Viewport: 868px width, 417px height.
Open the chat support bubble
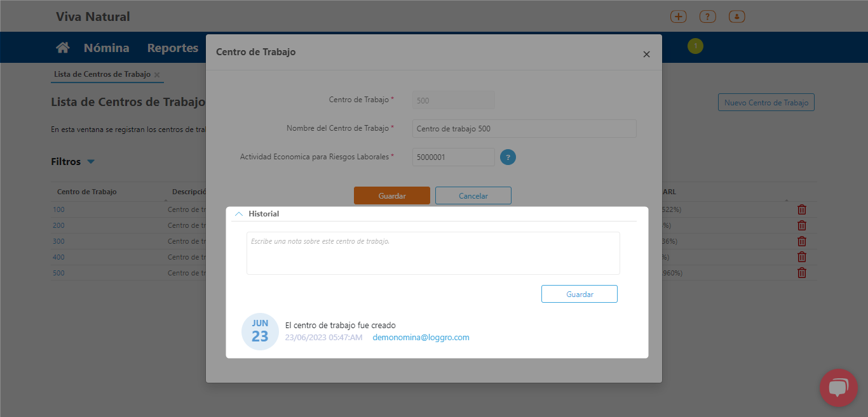click(x=838, y=387)
